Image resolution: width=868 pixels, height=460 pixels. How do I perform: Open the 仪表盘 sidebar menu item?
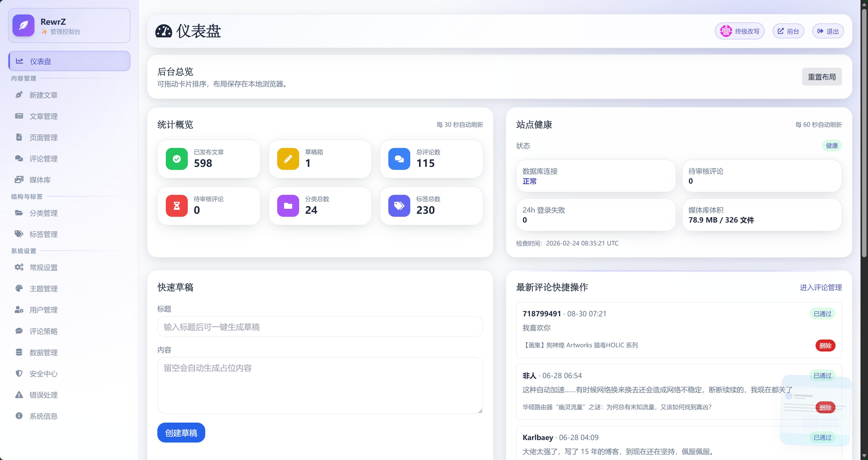69,61
